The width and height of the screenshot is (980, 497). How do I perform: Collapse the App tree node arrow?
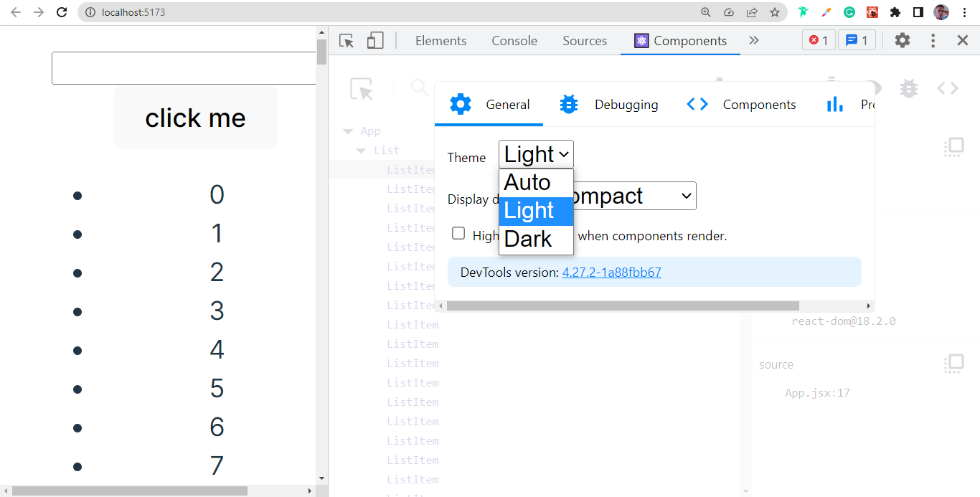click(348, 131)
